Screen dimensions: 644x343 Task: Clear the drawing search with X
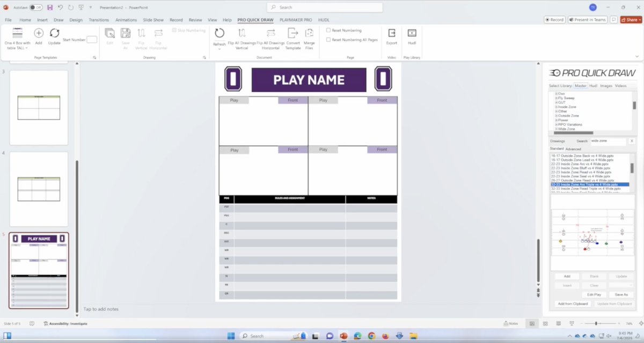coord(632,141)
